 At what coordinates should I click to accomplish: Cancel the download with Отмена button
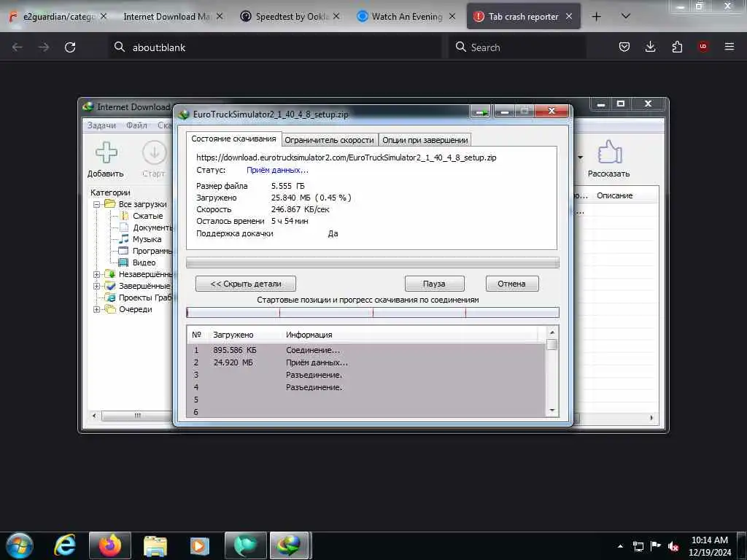click(512, 284)
